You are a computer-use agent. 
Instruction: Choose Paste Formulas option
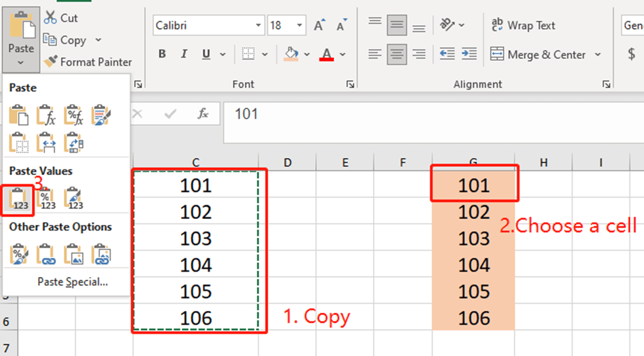(46, 115)
